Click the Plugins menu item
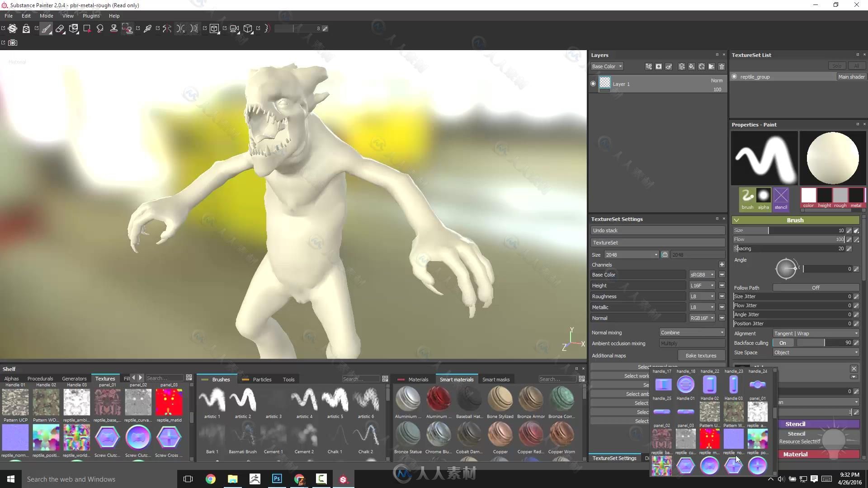The image size is (868, 488). (90, 15)
